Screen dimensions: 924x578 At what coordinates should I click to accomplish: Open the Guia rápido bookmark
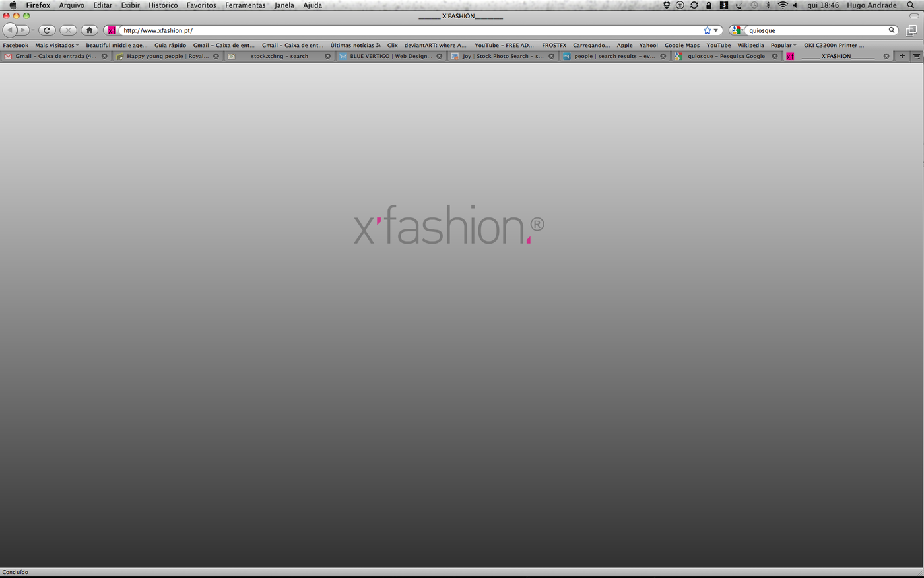[170, 46]
